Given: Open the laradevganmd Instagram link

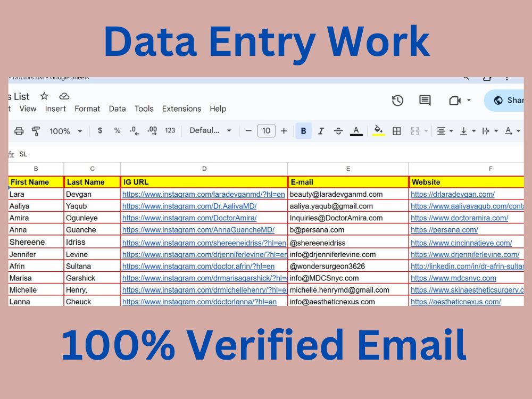Looking at the screenshot, I should click(x=204, y=194).
